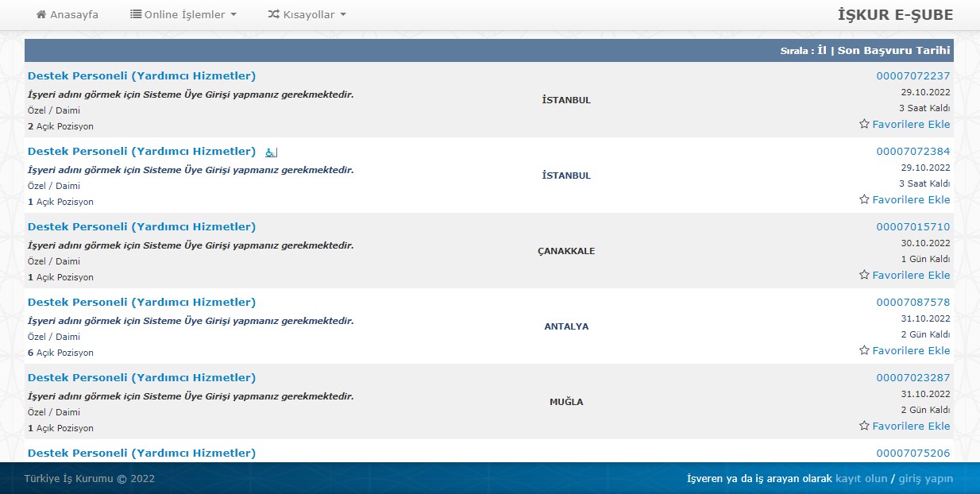This screenshot has height=494, width=980.
Task: Open job listing number 00007075206
Action: (912, 453)
